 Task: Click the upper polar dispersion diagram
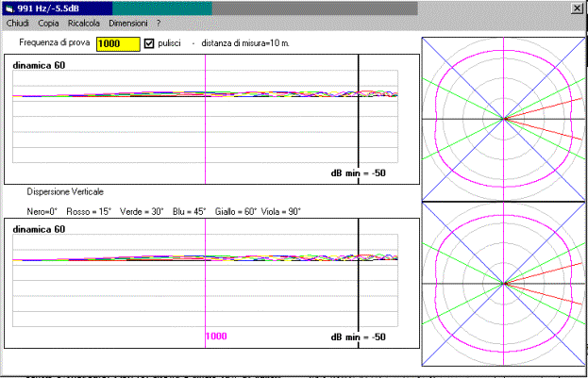(x=504, y=119)
